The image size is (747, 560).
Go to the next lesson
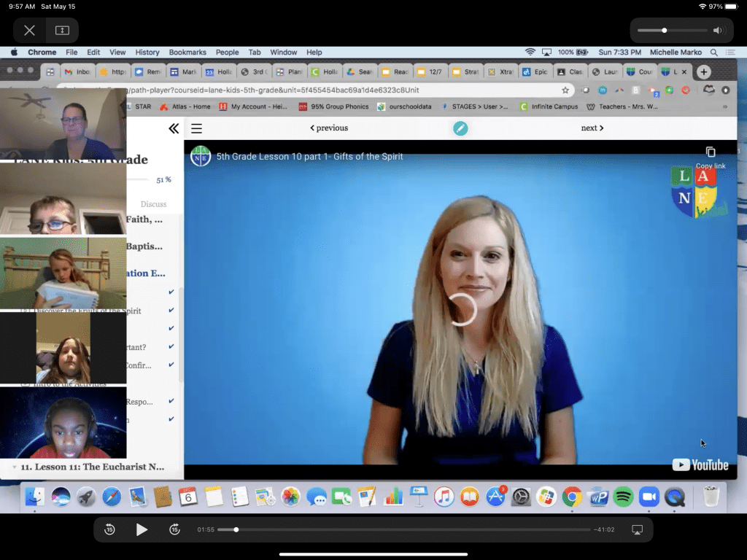(592, 128)
